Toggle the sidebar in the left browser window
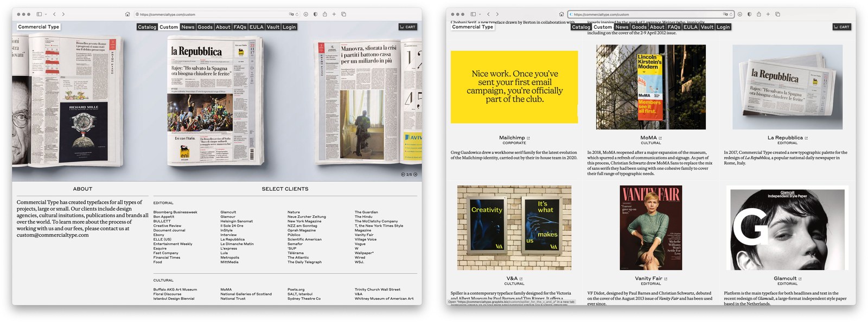 (39, 14)
